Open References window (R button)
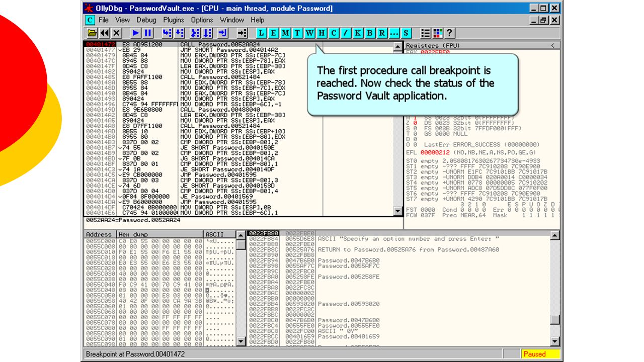The width and height of the screenshot is (644, 362). (x=382, y=33)
